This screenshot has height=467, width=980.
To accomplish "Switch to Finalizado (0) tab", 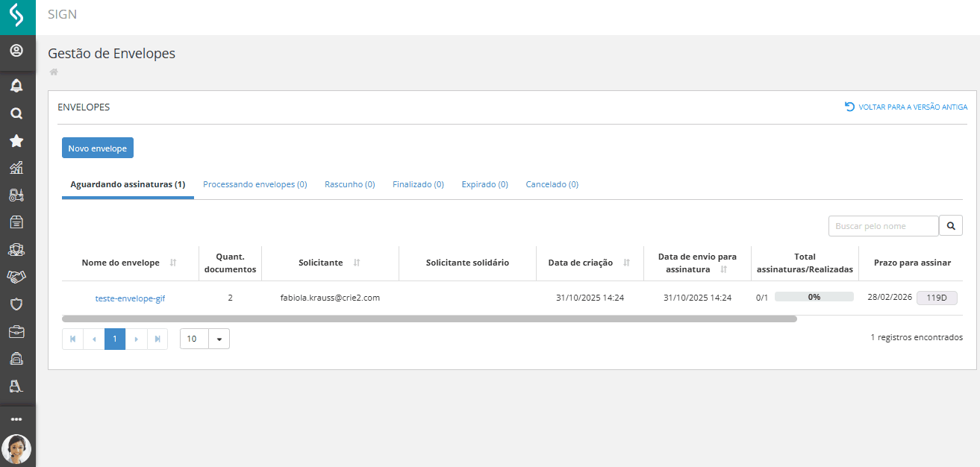I will point(418,184).
